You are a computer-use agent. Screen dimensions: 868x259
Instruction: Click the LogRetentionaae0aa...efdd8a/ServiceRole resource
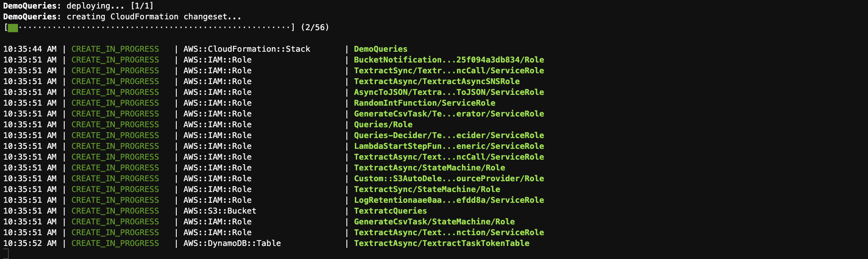(449, 200)
